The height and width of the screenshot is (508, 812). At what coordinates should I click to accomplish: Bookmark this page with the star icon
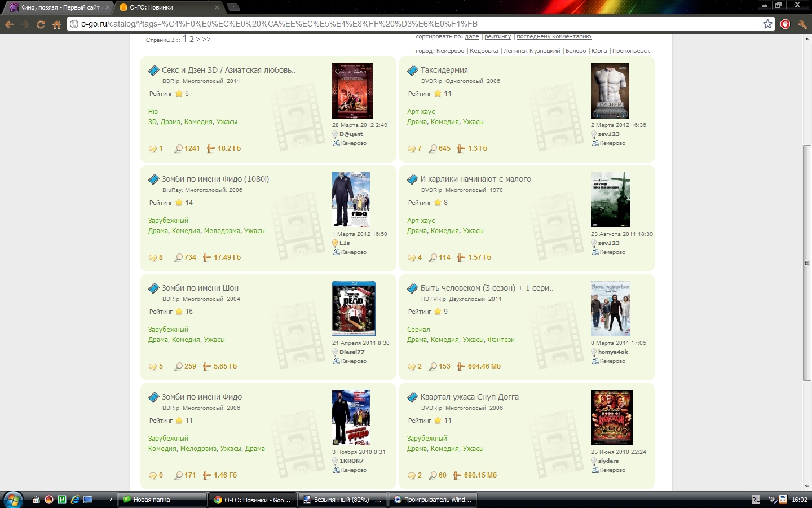click(x=767, y=24)
